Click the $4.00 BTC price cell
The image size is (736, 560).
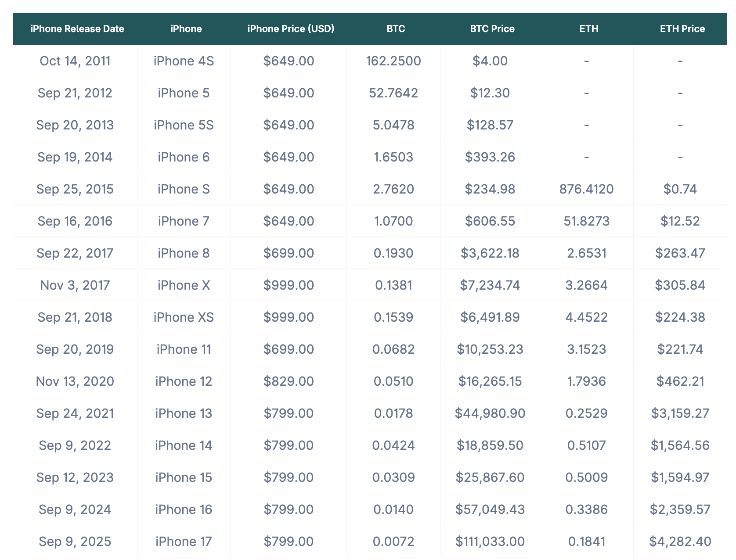[x=490, y=61]
